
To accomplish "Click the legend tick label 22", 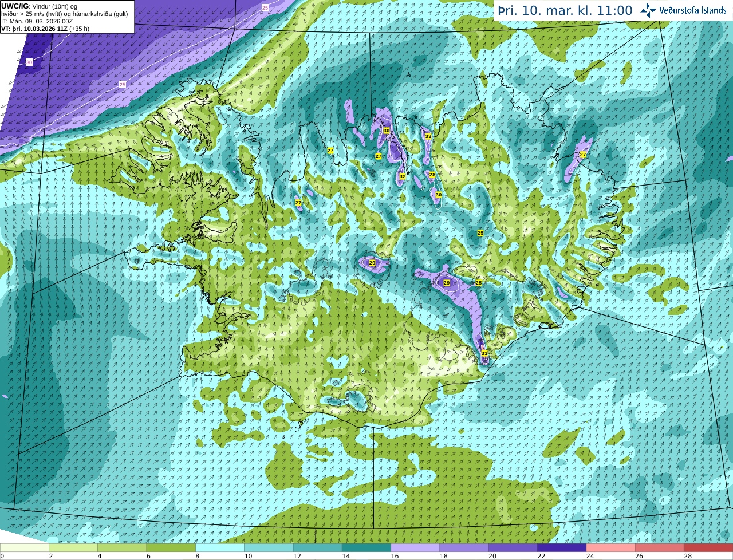I will tap(541, 556).
